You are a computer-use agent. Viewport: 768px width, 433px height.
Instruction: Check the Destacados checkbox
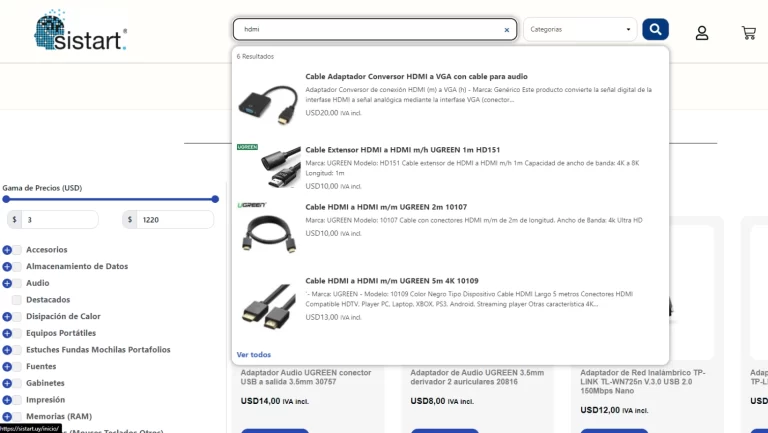(17, 300)
